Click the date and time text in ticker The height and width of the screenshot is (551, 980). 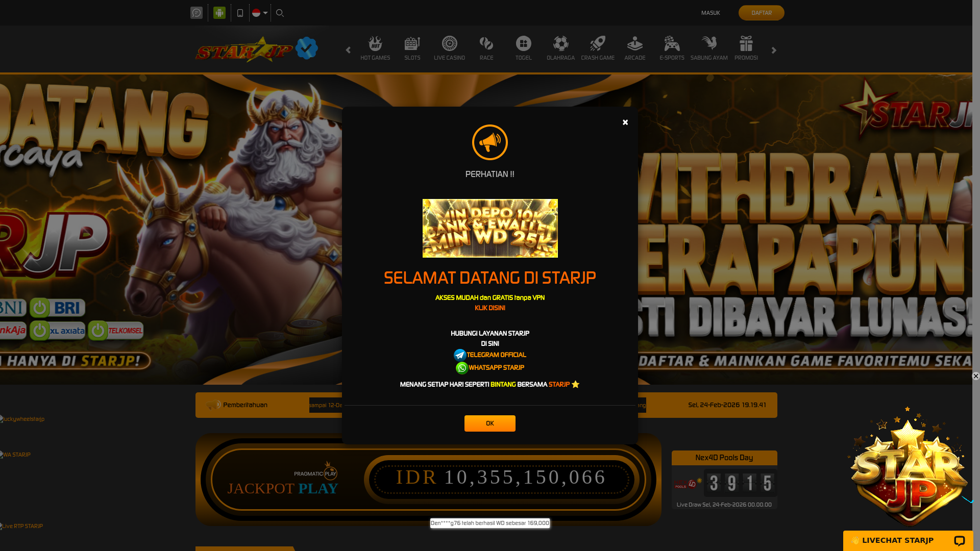click(x=727, y=405)
